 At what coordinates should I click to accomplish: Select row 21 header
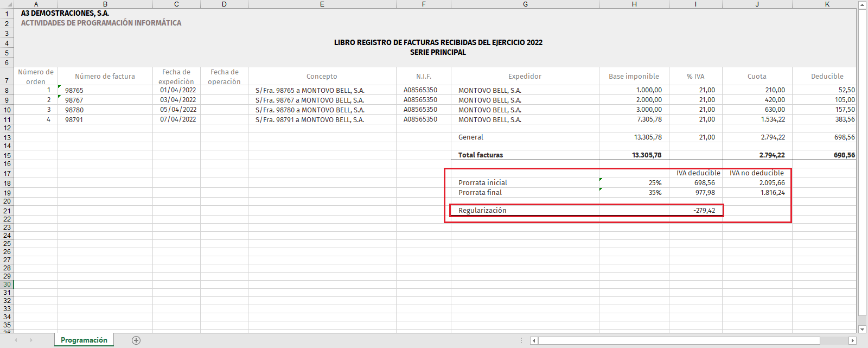tap(7, 211)
